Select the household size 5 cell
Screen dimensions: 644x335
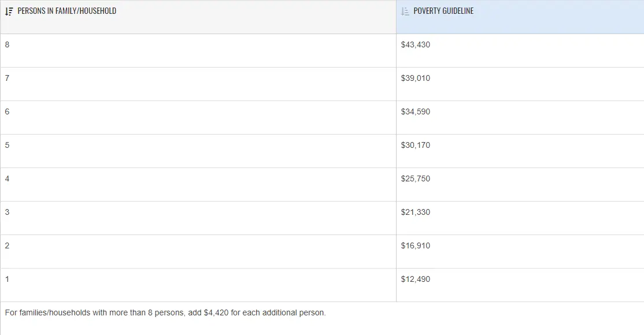[7, 146]
